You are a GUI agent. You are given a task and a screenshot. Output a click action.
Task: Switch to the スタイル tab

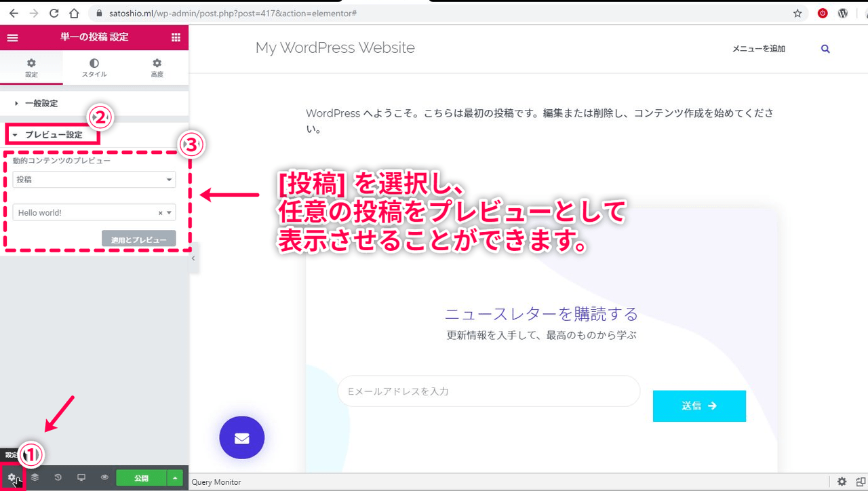click(94, 68)
